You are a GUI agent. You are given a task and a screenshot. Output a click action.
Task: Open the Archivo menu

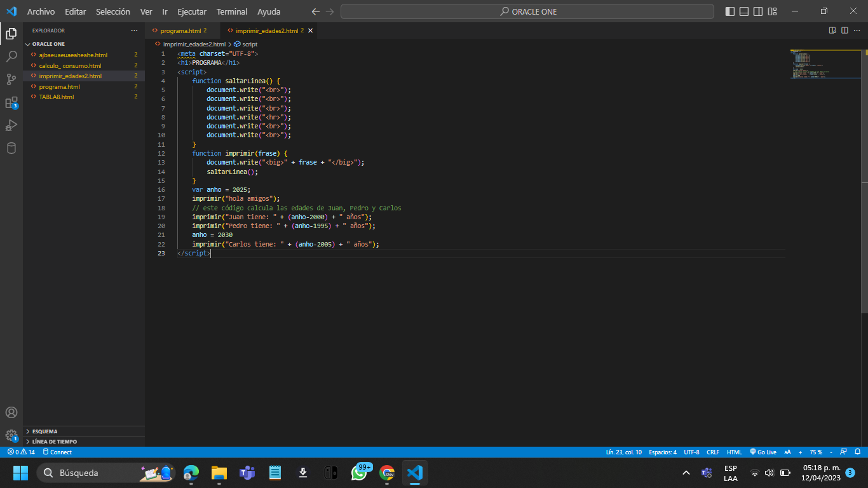tap(41, 11)
